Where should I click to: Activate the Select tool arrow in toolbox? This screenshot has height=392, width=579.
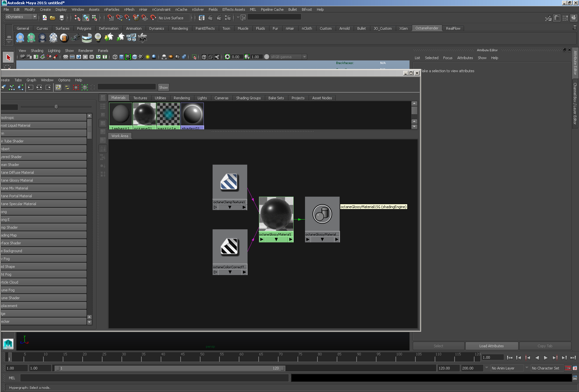coord(8,57)
